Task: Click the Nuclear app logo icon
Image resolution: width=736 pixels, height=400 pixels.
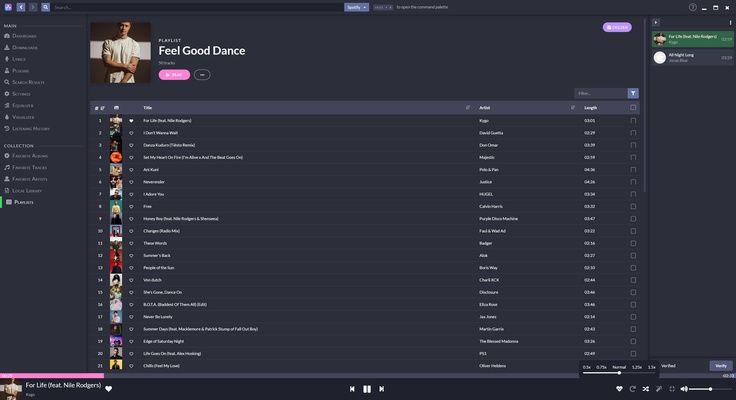Action: pyautogui.click(x=8, y=7)
